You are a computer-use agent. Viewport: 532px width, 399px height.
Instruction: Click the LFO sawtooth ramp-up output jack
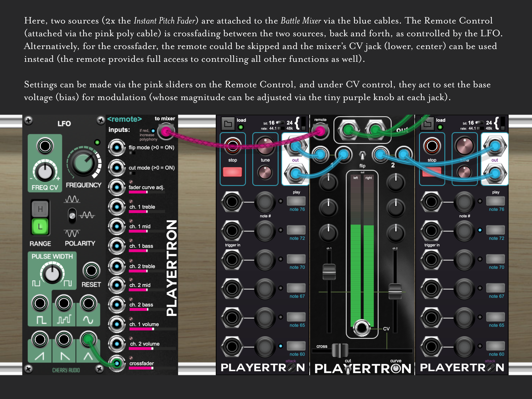[x=40, y=339]
